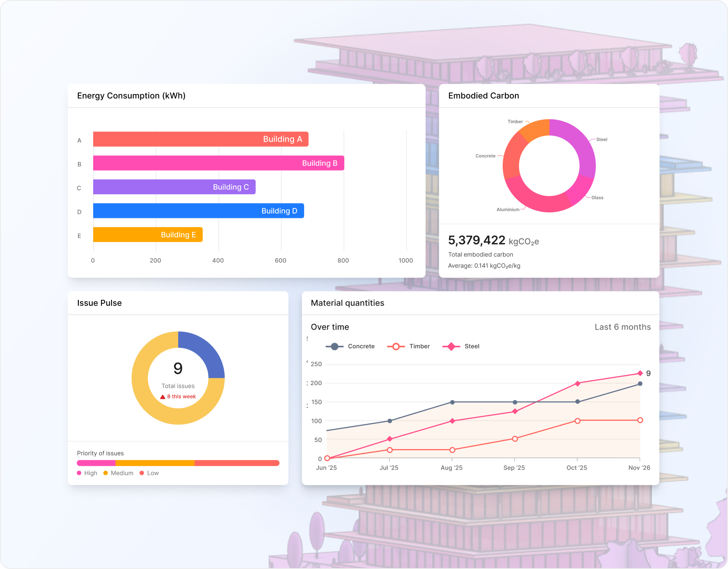Screen dimensions: 728x569
Task: Open the 'Last 6 months' range selector
Action: [x=622, y=327]
